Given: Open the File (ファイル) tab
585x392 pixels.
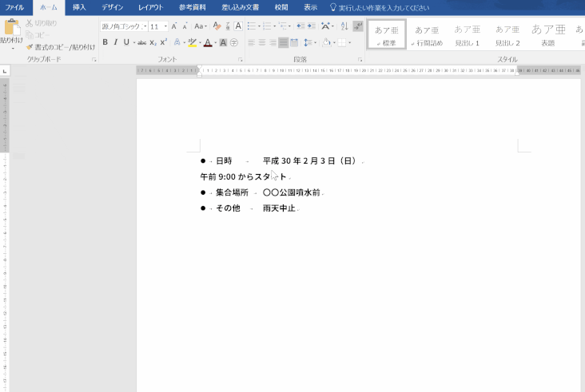Looking at the screenshot, I should (x=14, y=7).
